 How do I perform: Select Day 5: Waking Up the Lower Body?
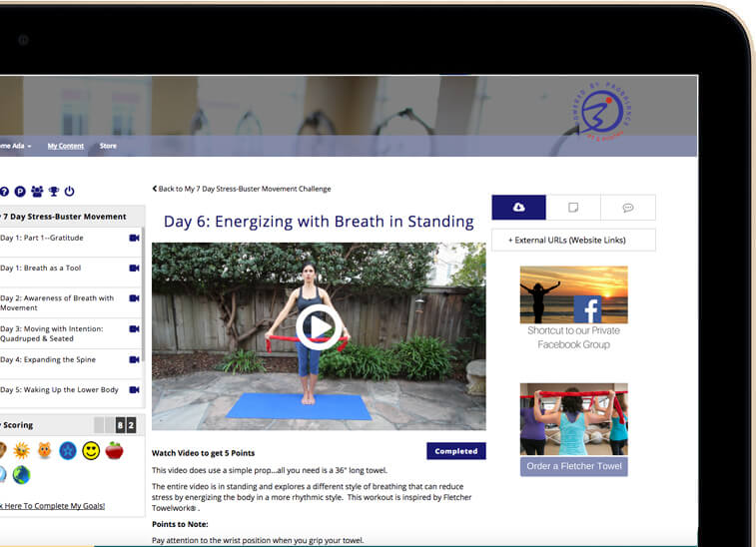pyautogui.click(x=59, y=390)
